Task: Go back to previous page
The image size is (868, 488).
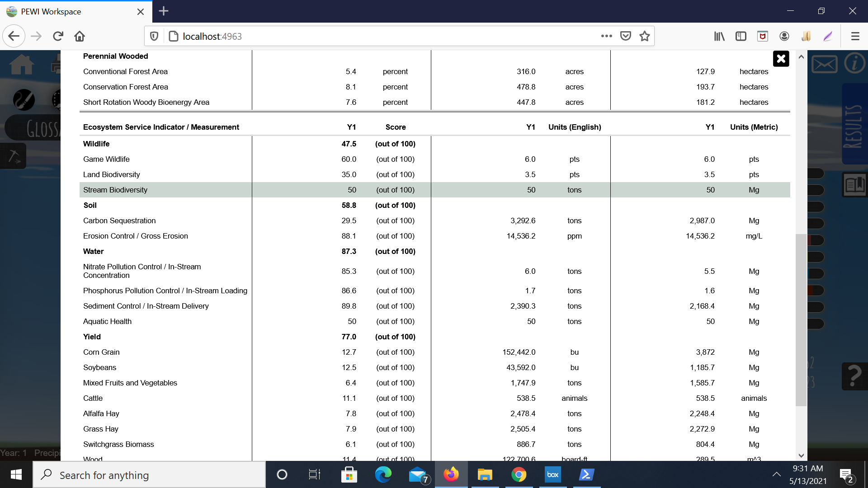Action: tap(14, 36)
